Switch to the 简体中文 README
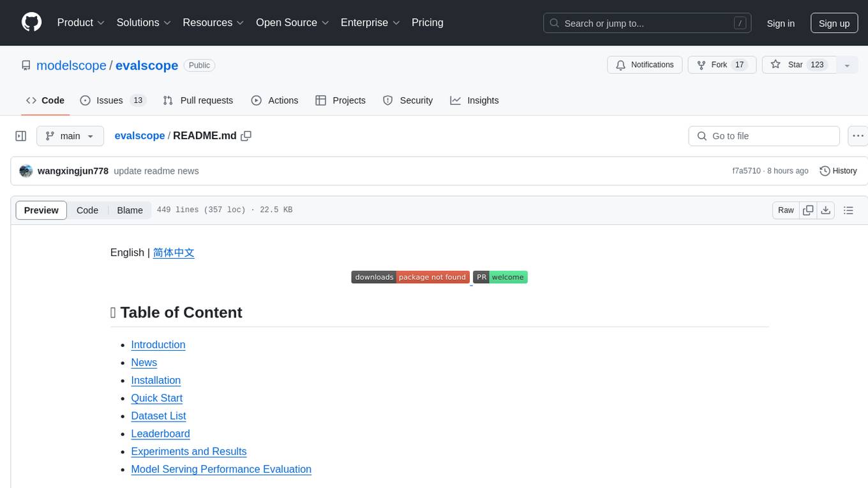The width and height of the screenshot is (868, 488). 174,252
